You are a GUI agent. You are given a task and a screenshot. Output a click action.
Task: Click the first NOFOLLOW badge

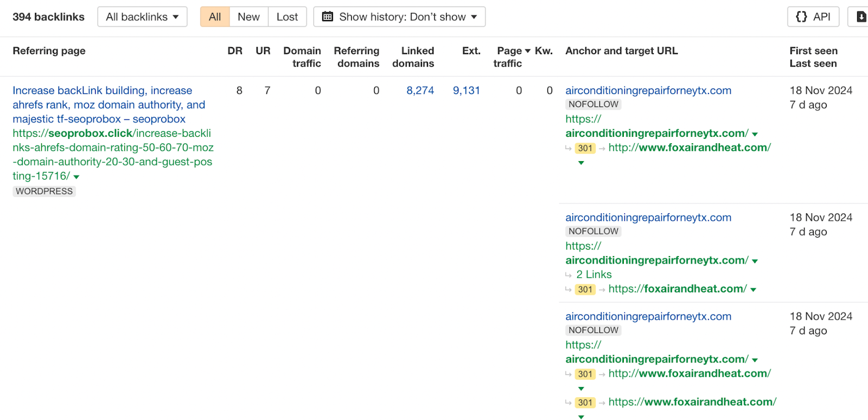pyautogui.click(x=593, y=104)
